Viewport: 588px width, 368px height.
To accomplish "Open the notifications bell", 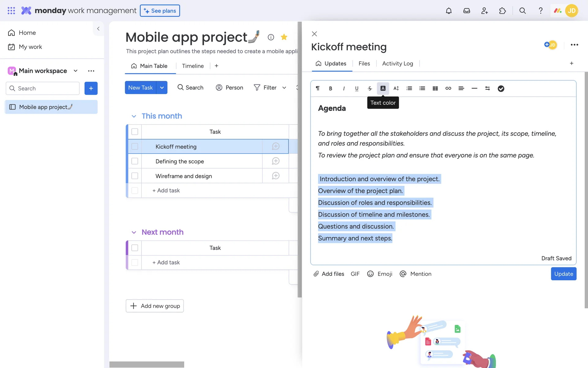I will pos(449,11).
